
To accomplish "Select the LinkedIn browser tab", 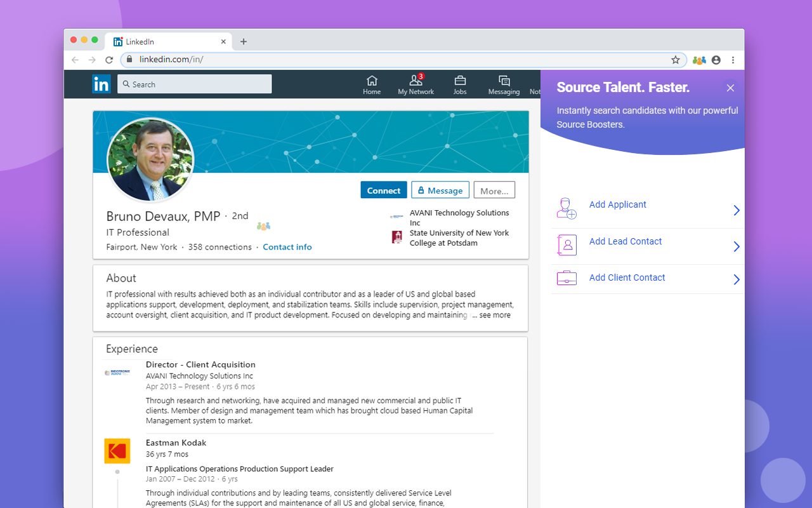I will click(169, 42).
